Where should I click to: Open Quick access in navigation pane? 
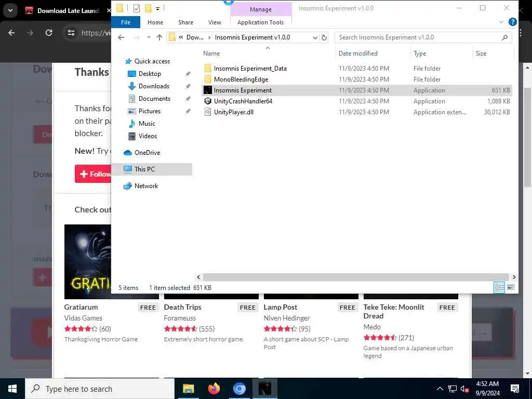point(152,61)
